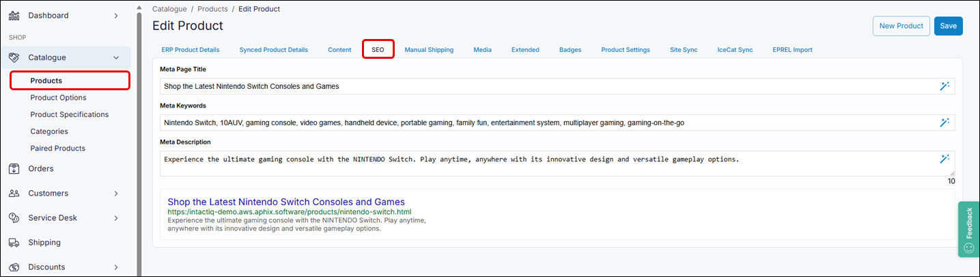The image size is (980, 277).
Task: Click the Discounts icon in sidebar
Action: (14, 267)
